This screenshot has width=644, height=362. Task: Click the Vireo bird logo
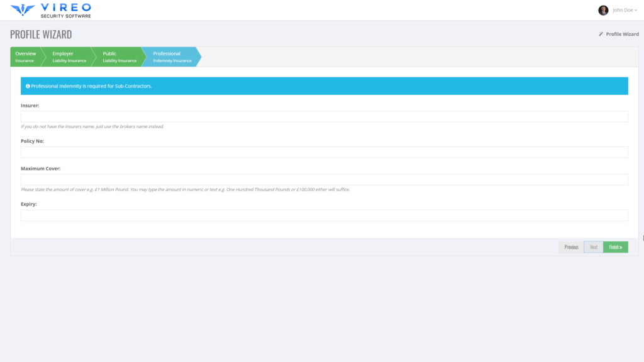(x=23, y=9)
